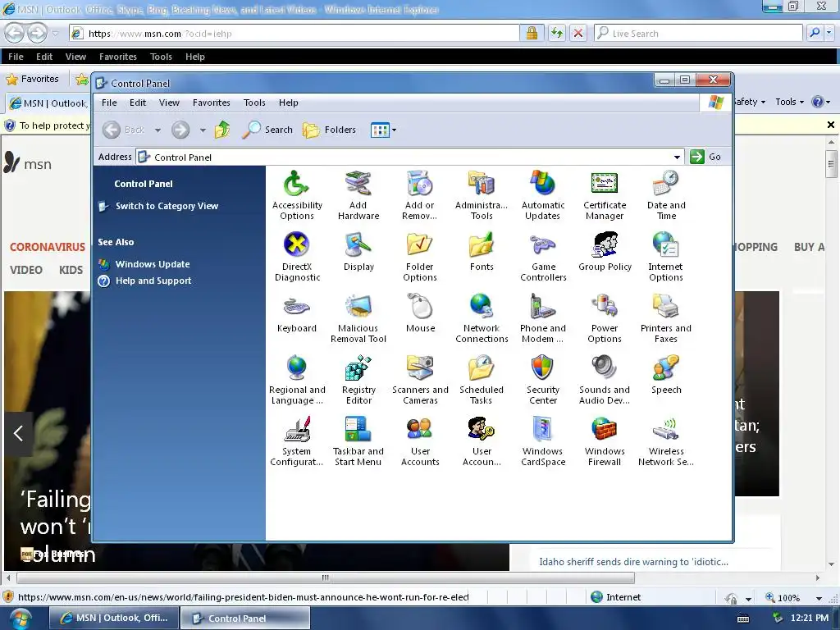Open Automatic Updates icon
The height and width of the screenshot is (630, 840).
point(543,195)
